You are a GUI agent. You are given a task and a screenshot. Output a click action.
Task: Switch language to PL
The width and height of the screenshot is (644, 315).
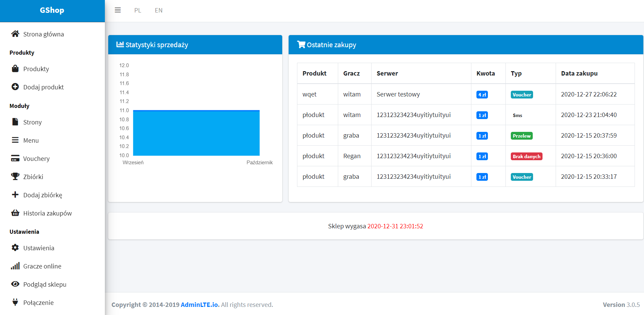tap(138, 10)
